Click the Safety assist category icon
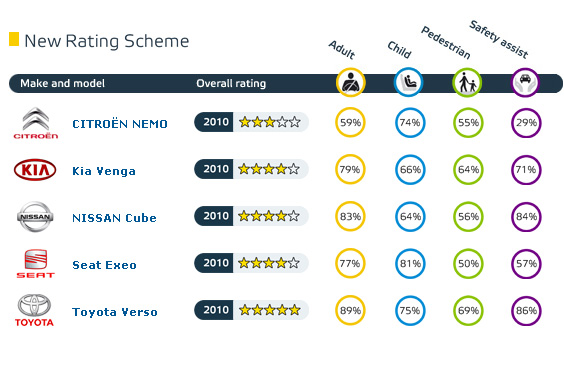 pyautogui.click(x=526, y=83)
